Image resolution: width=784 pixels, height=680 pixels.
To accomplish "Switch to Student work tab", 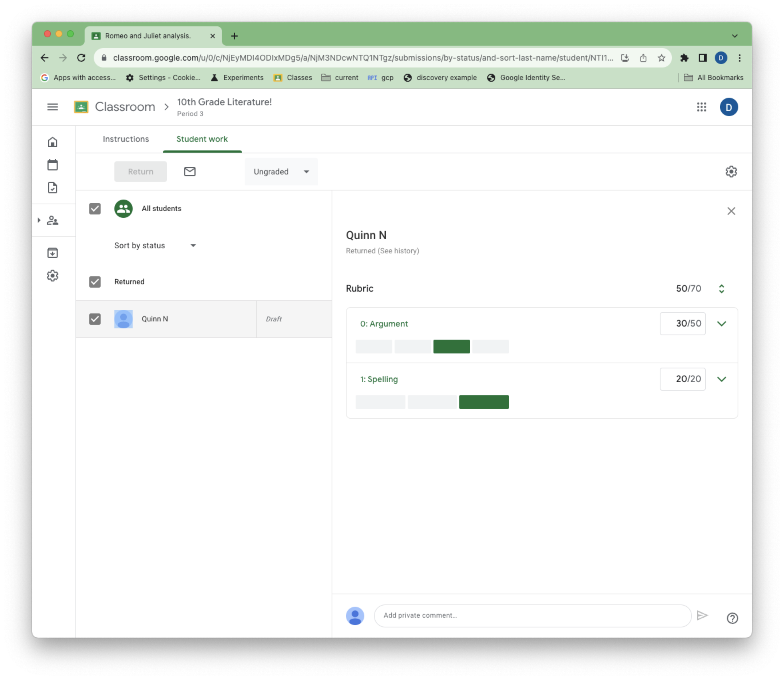I will tap(202, 139).
